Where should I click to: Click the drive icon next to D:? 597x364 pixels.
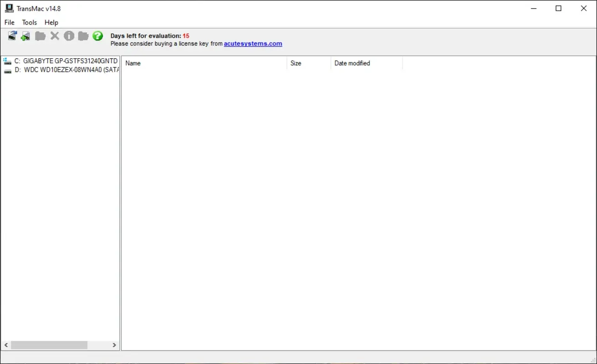click(6, 70)
